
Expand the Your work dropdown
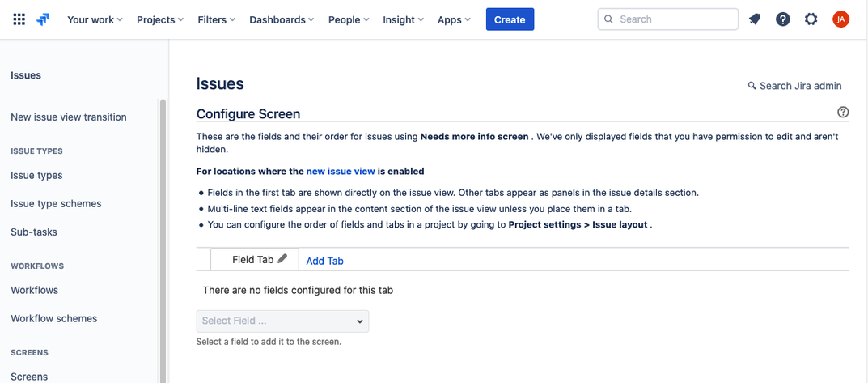[95, 20]
